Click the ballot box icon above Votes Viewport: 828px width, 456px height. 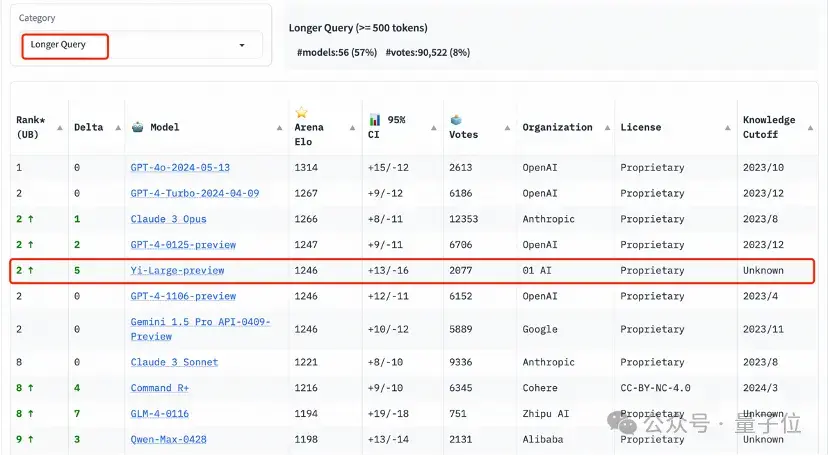click(x=456, y=119)
